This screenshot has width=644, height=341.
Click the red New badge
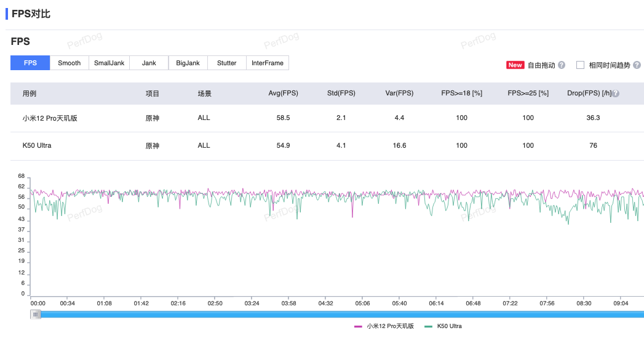[x=515, y=65]
